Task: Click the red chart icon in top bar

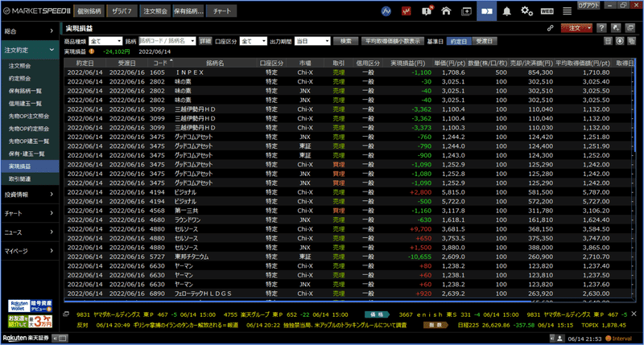Action: [407, 11]
